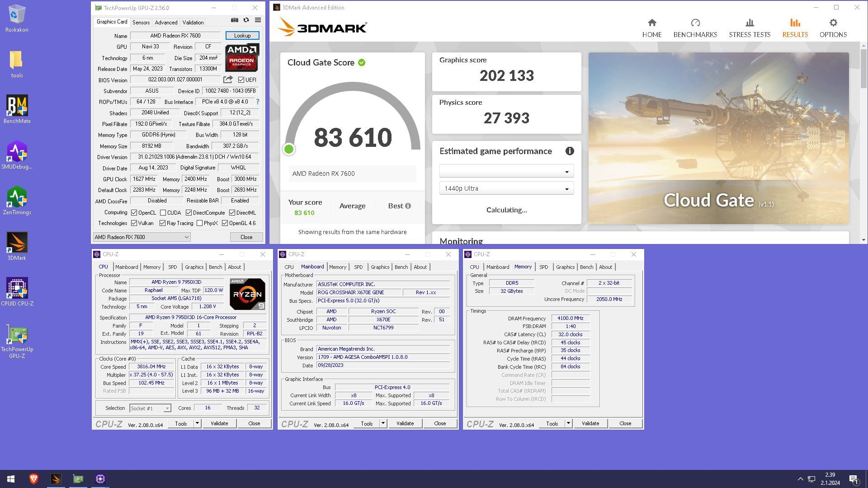Toggle OpenCL checkbox
Image resolution: width=868 pixels, height=488 pixels.
[x=134, y=213]
